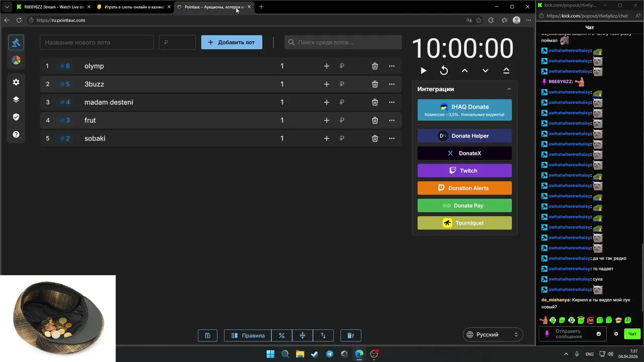
Task: Focus the Название нового лота field
Action: pos(97,42)
